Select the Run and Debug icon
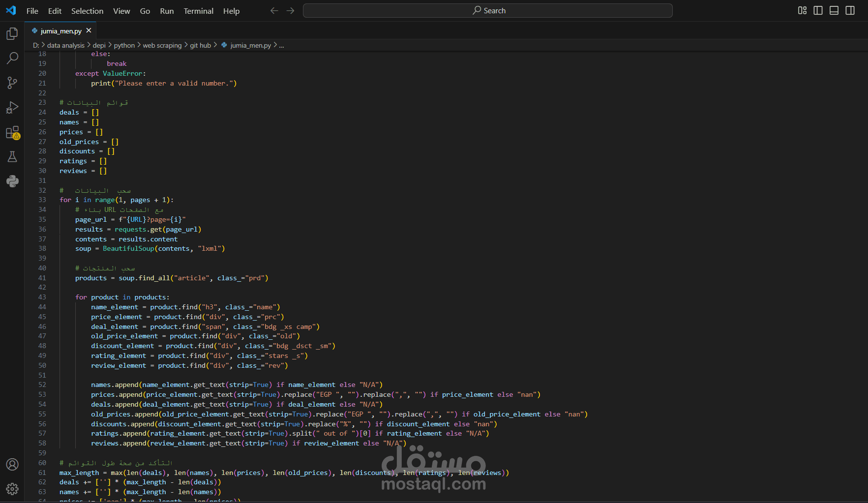The height and width of the screenshot is (503, 868). [12, 107]
